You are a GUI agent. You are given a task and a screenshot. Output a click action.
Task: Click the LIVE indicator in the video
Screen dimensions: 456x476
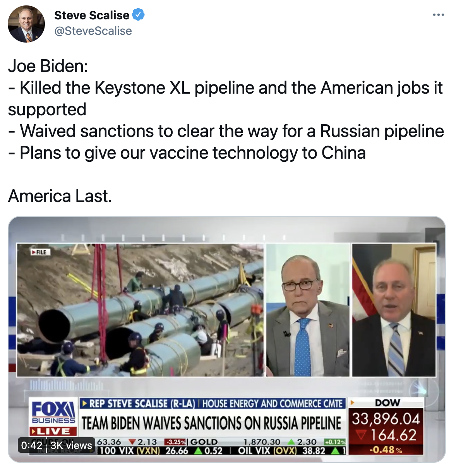click(x=51, y=431)
